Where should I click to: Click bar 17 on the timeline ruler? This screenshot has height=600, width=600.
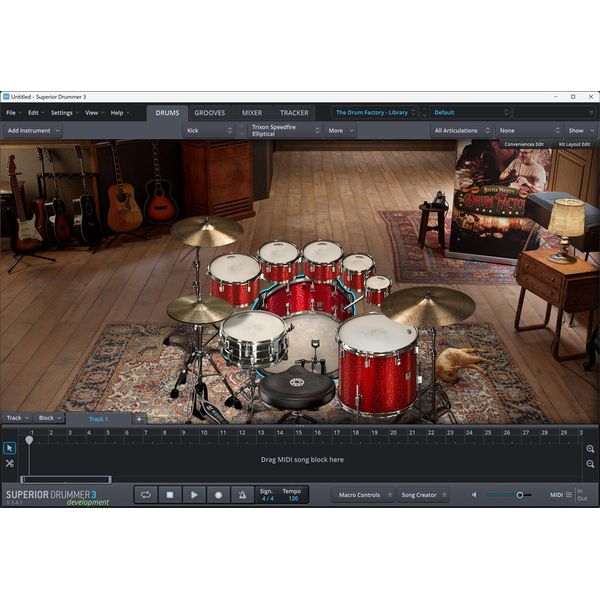click(336, 433)
